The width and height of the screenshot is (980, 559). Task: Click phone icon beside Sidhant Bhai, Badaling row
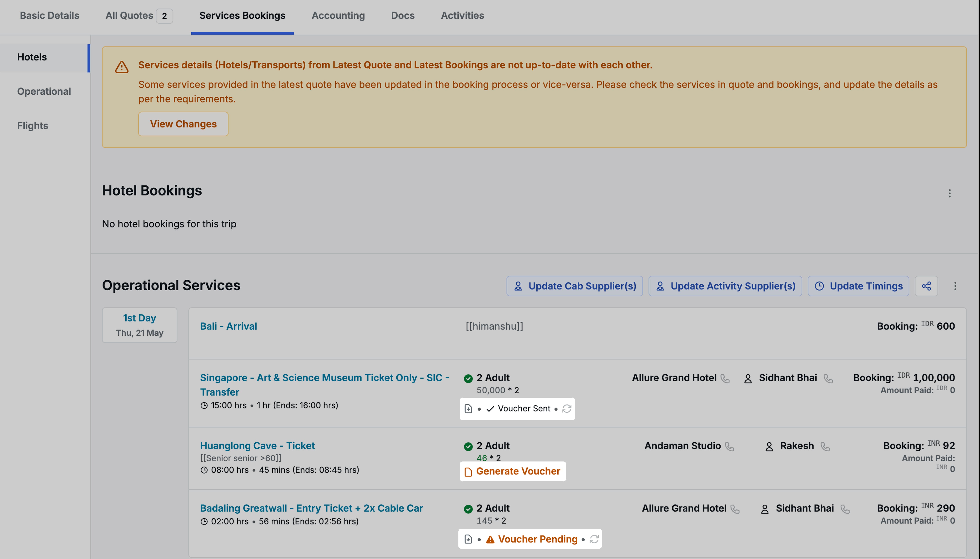(845, 509)
